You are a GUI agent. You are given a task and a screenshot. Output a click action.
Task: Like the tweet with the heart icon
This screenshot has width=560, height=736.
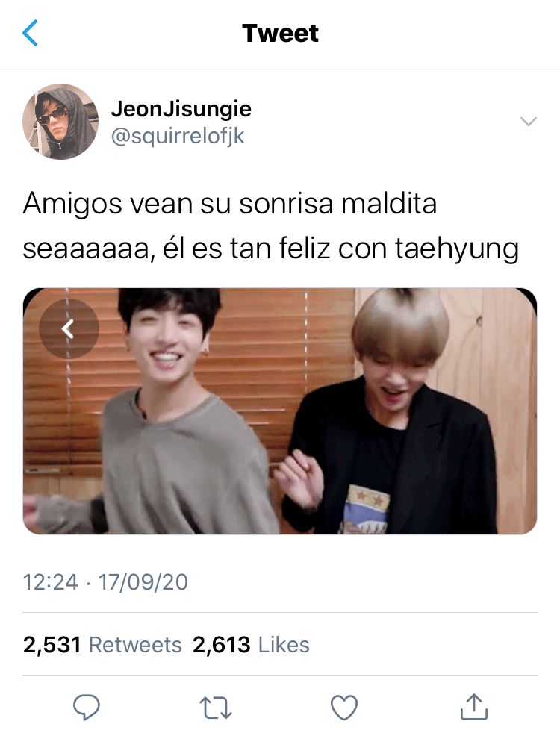344,708
